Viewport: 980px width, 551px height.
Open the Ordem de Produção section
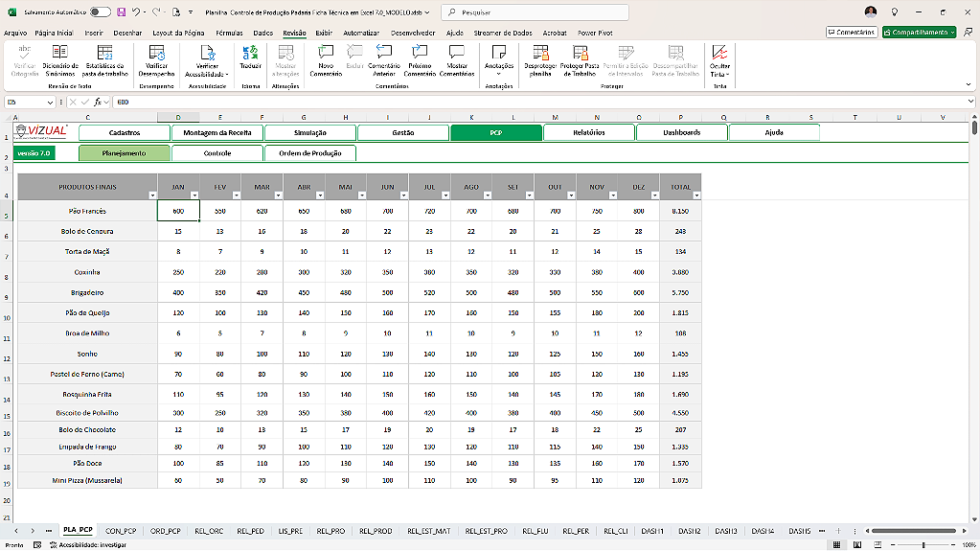pos(309,152)
